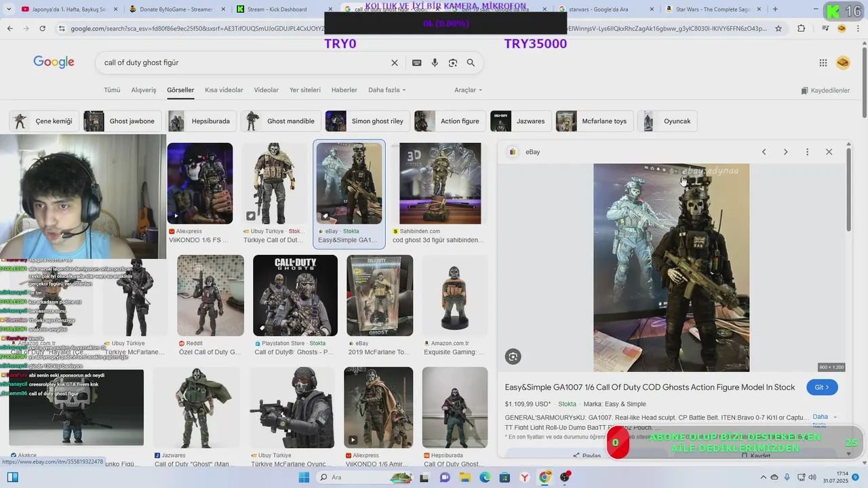
Task: Open the 'Haberler' tab
Action: pos(344,90)
